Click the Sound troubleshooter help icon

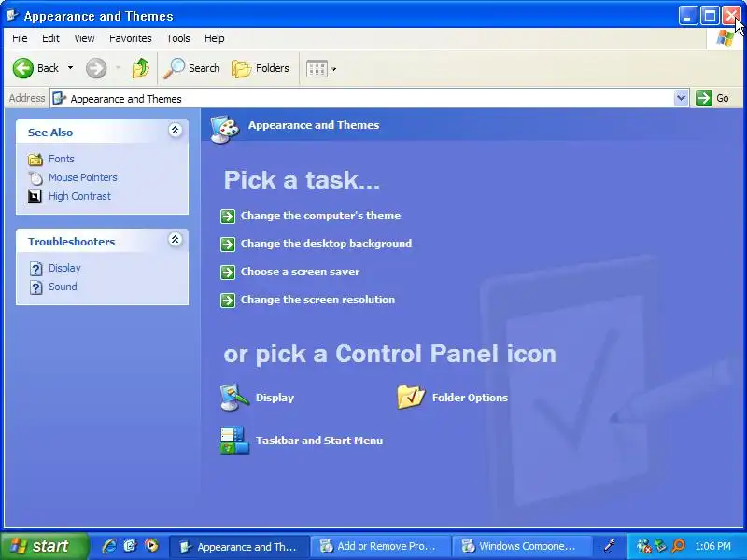click(35, 287)
